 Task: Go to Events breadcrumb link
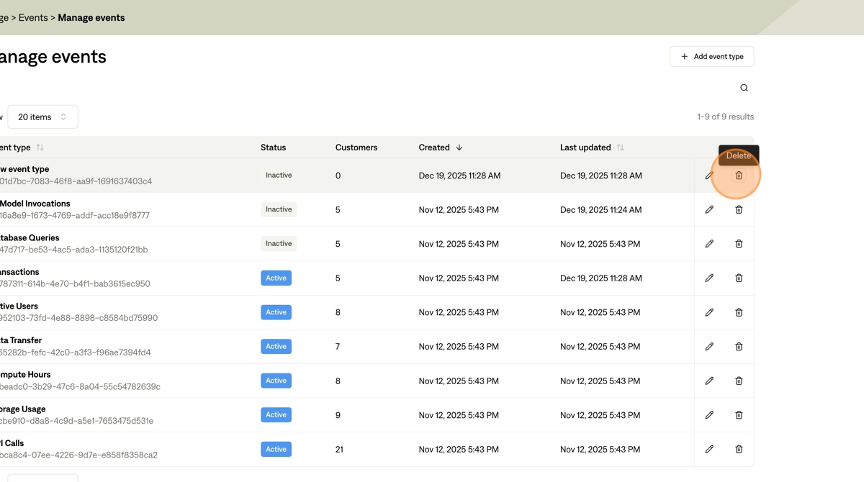31,17
